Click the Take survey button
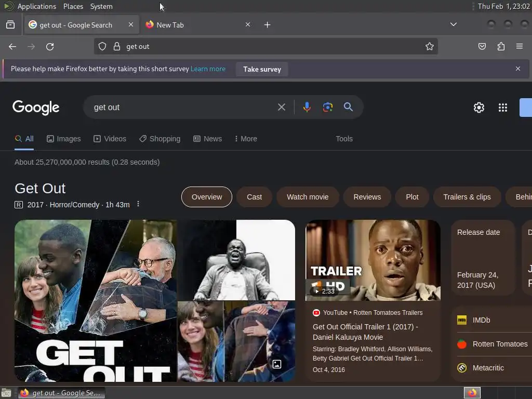The width and height of the screenshot is (532, 399). coord(262,69)
